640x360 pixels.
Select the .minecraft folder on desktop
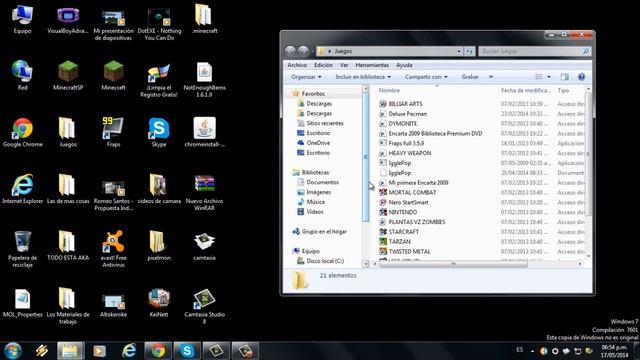click(x=204, y=19)
